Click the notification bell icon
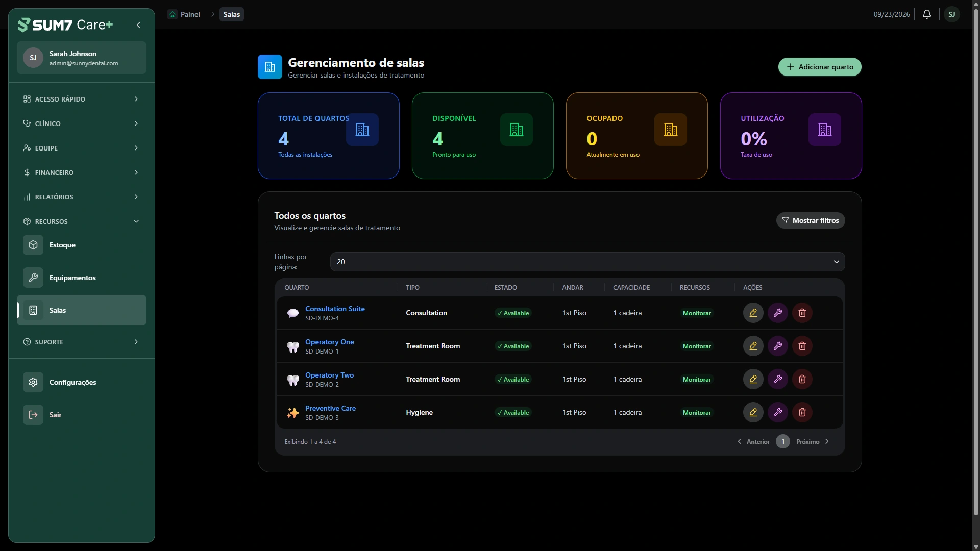This screenshot has width=980, height=551. pyautogui.click(x=927, y=14)
